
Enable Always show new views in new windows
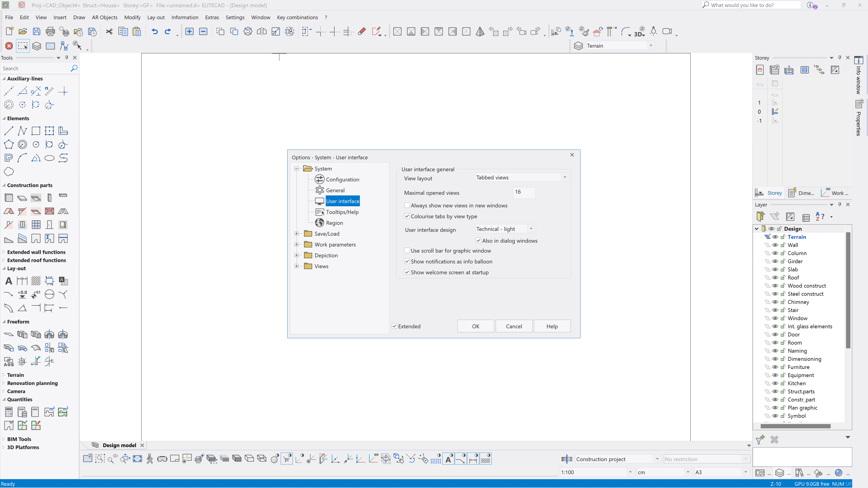(407, 205)
